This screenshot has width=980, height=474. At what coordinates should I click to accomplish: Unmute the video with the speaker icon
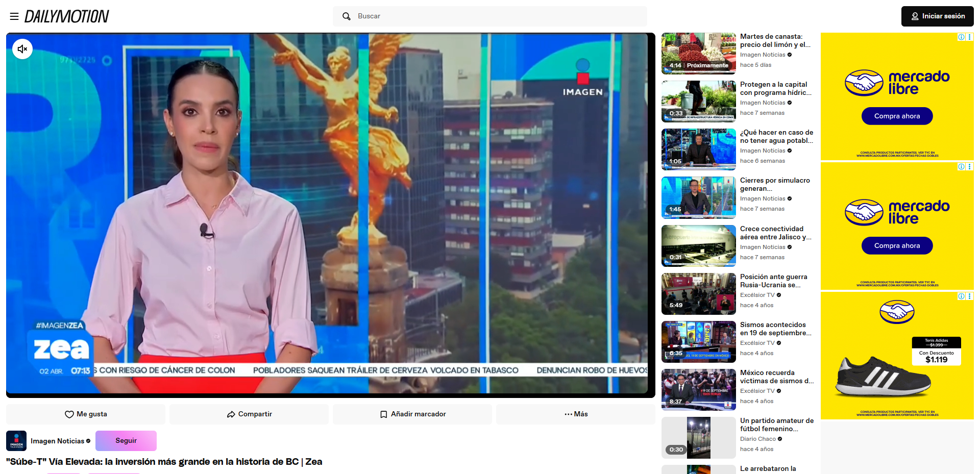tap(22, 49)
